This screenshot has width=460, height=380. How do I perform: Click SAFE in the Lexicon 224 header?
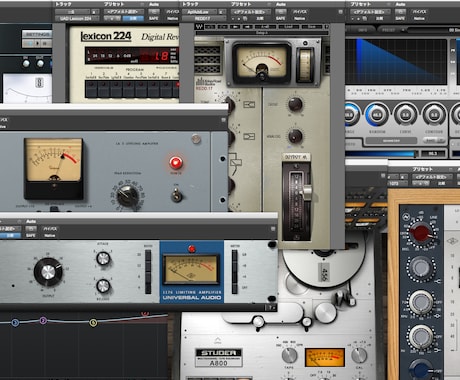click(154, 18)
